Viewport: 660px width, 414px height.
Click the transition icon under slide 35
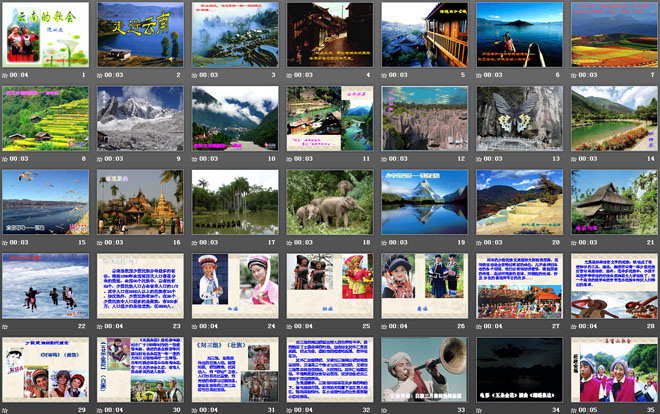575,409
